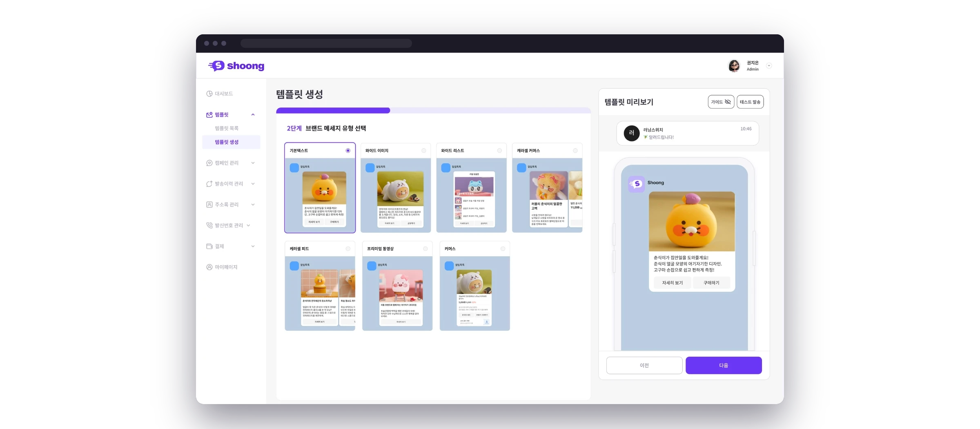Toggle the 가이드 visibility button
980x429 pixels.
point(721,102)
